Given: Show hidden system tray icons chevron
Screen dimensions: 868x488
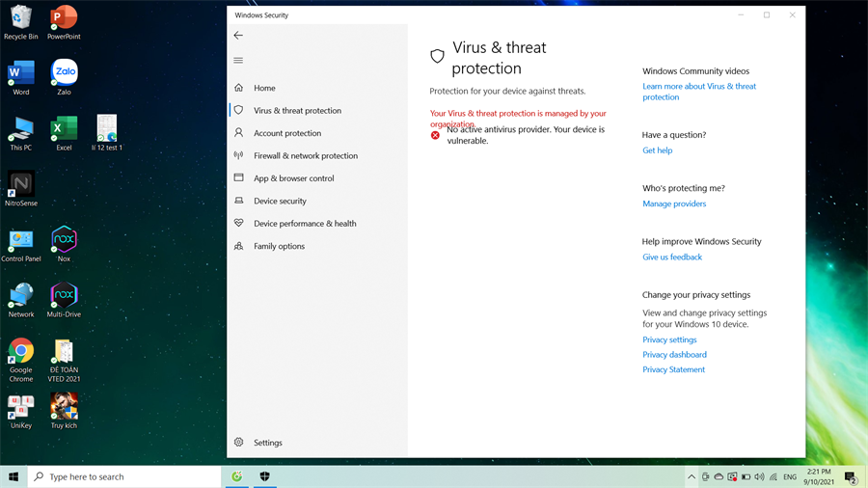Looking at the screenshot, I should coord(692,477).
